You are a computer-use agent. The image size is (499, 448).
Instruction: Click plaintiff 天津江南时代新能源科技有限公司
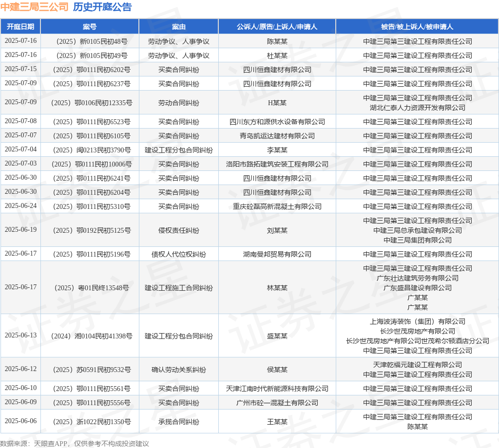pos(277,389)
